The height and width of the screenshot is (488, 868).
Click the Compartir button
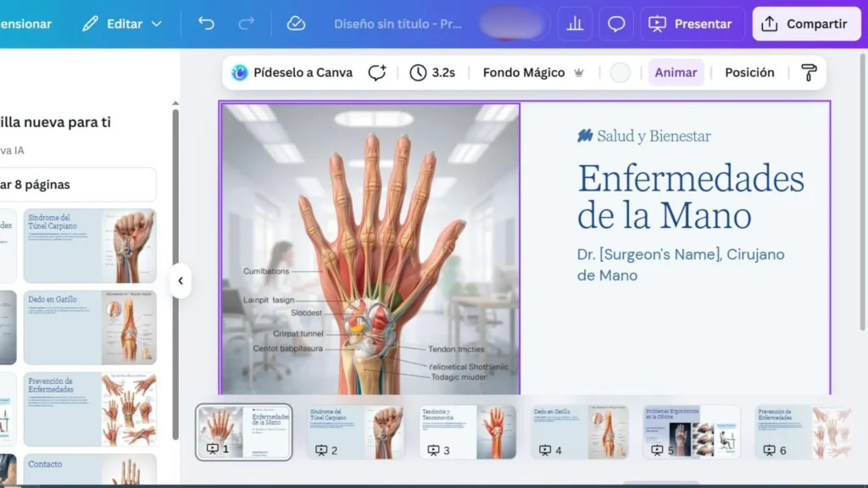805,24
